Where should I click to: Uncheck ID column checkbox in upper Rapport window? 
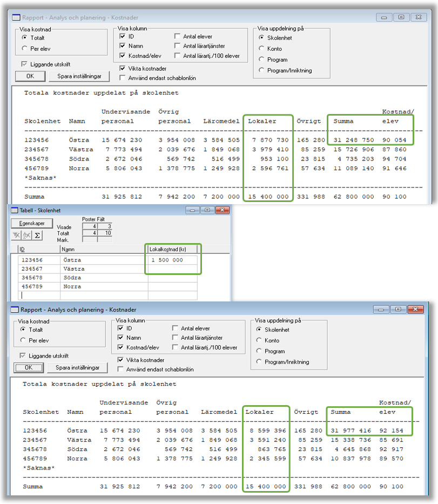(x=123, y=36)
